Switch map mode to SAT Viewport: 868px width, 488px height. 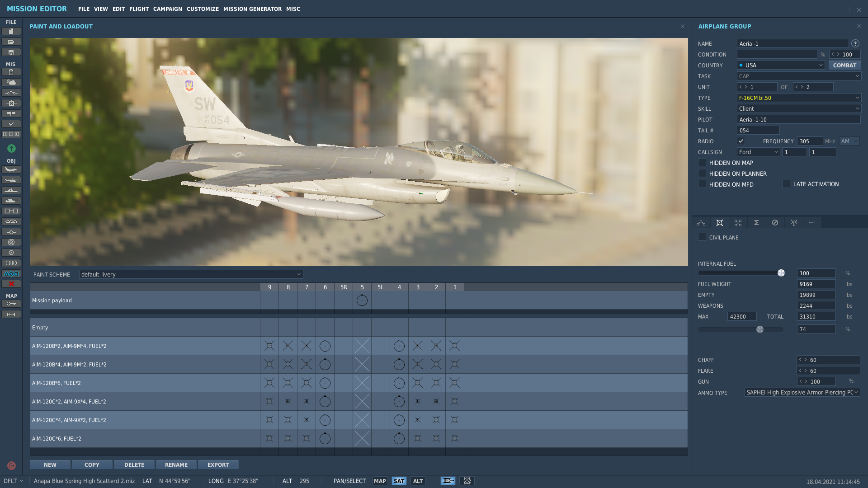pyautogui.click(x=399, y=481)
